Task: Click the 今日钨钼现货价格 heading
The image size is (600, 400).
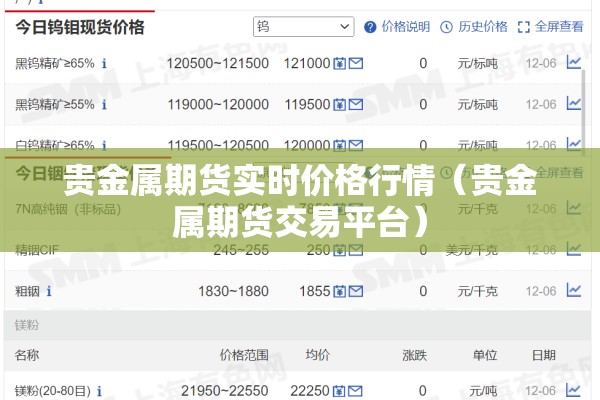Action: point(80,27)
